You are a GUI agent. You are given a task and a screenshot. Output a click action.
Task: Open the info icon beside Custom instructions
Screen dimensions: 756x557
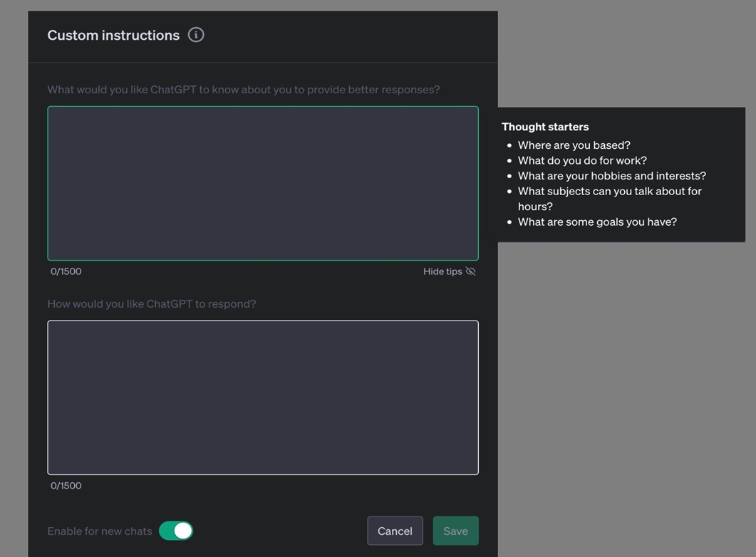coord(196,35)
